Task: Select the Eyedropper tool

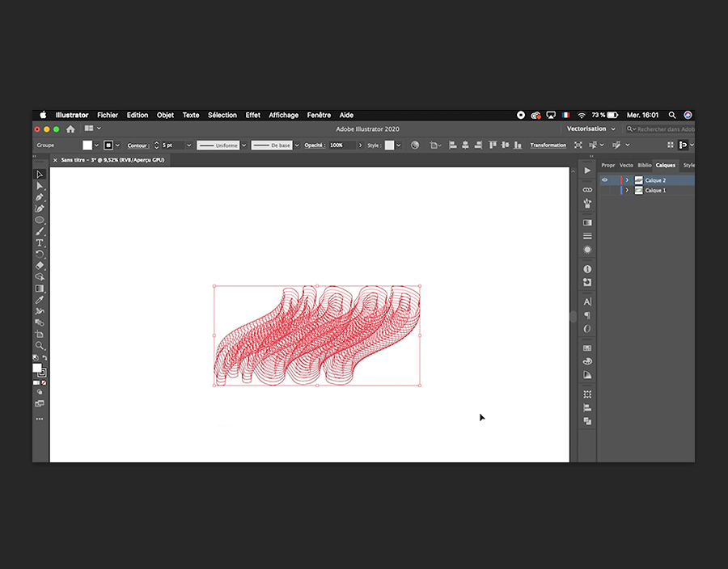Action: (x=40, y=300)
